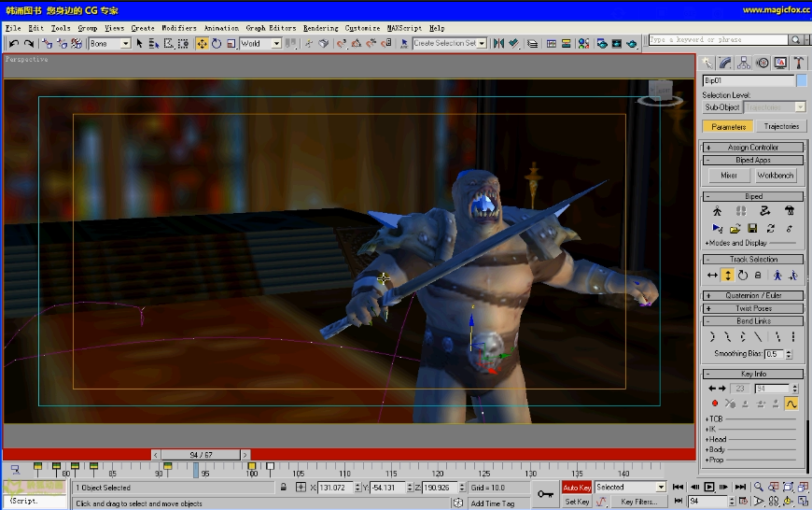Viewport: 812px width, 510px height.
Task: Expand the Twist Poses rollout
Action: 753,308
